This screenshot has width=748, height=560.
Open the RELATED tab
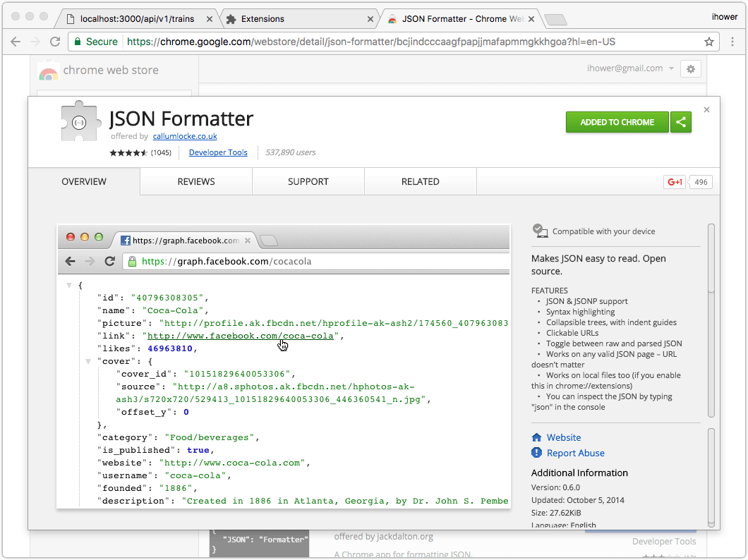click(421, 181)
